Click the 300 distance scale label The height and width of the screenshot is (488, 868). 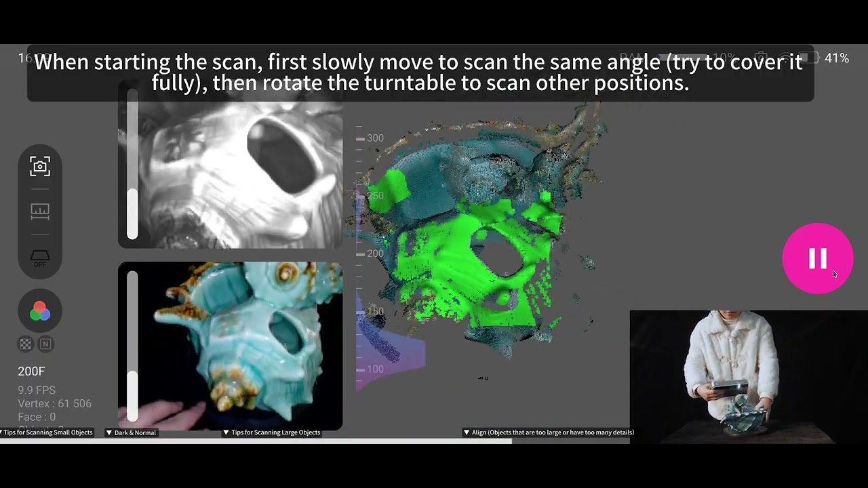coord(375,138)
